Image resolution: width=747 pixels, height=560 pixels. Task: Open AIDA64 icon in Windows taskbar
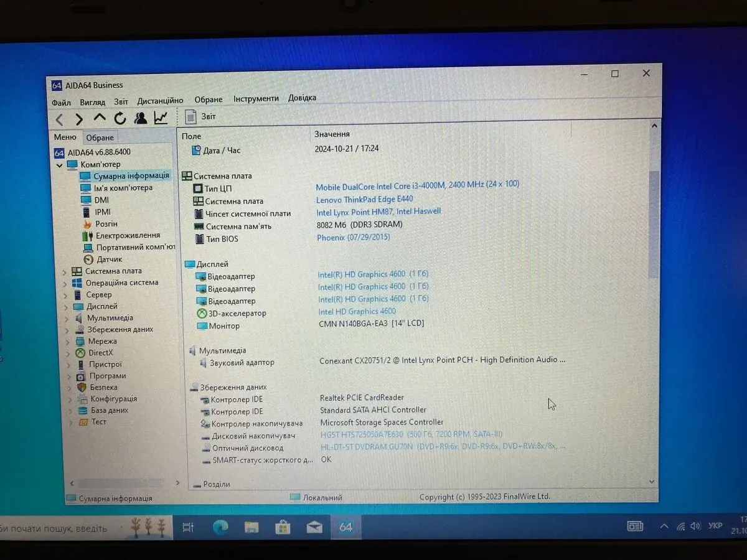345,527
